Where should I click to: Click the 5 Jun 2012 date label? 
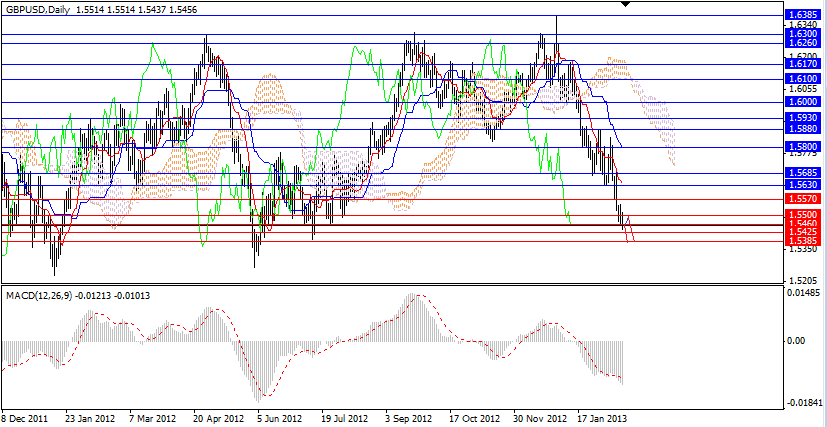point(279,418)
